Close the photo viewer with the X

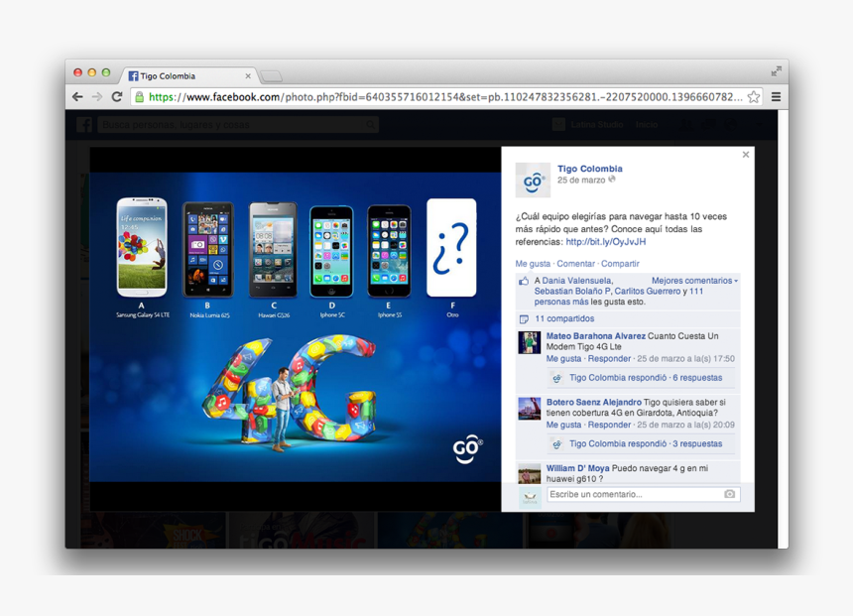(x=746, y=155)
